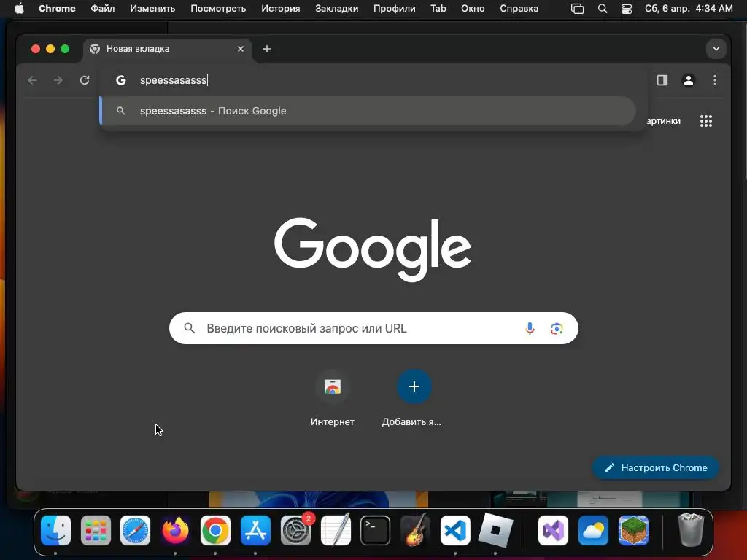This screenshot has width=747, height=560.
Task: Open the Google apps grid
Action: pos(706,121)
